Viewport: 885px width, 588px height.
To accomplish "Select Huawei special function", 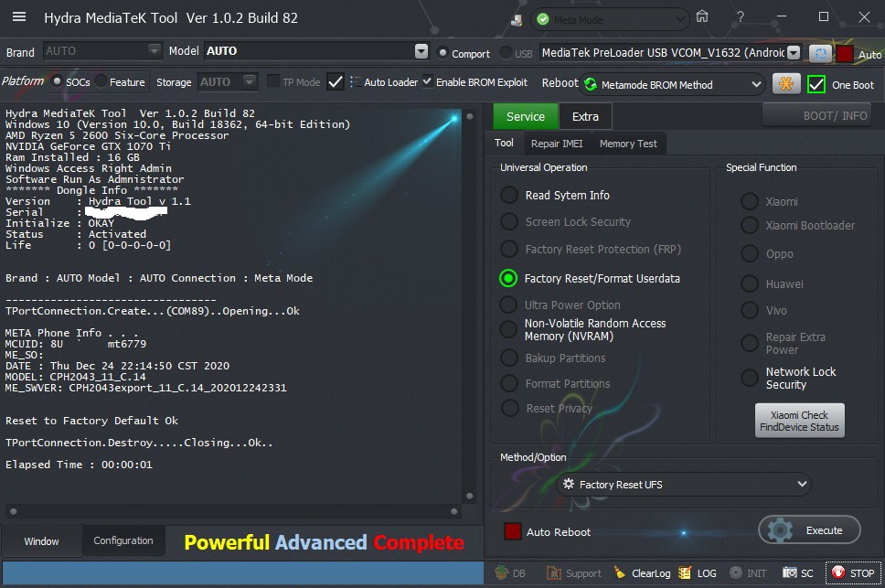I will tap(750, 283).
